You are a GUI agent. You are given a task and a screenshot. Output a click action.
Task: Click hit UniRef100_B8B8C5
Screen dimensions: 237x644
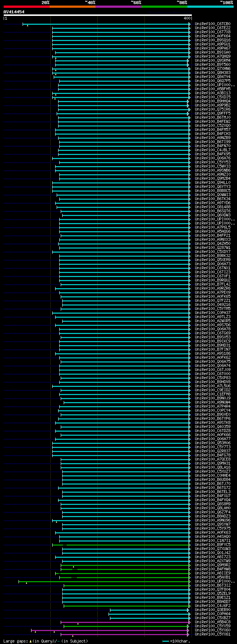(213, 191)
